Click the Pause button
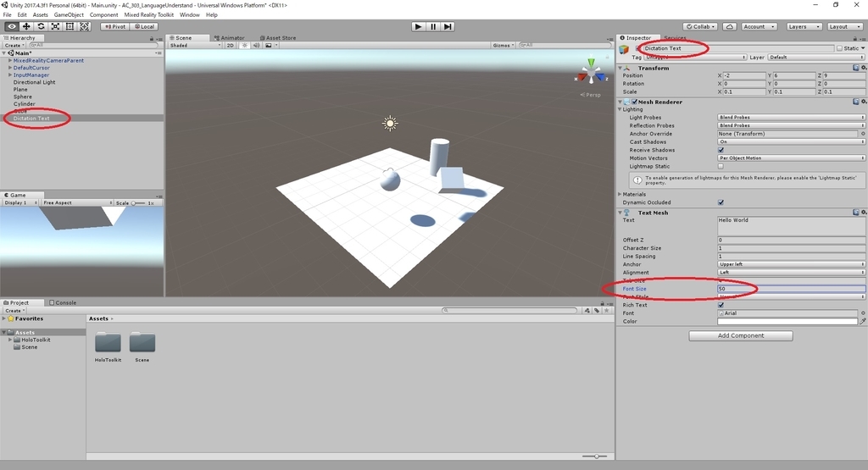 (x=433, y=26)
